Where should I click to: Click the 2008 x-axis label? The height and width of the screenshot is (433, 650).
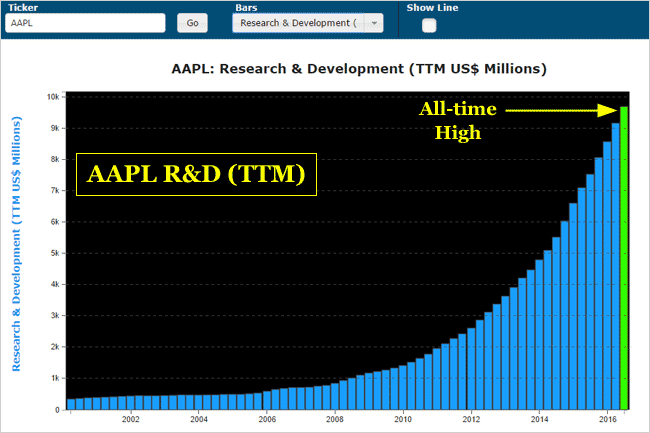[335, 419]
